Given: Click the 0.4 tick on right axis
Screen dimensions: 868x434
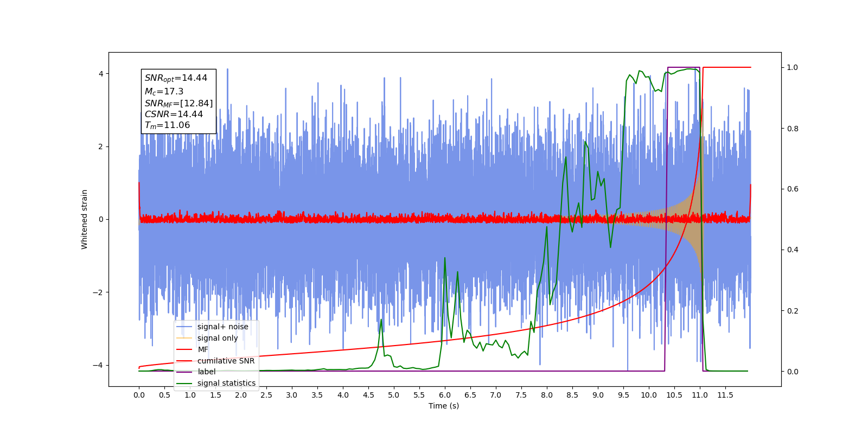Looking at the screenshot, I should [793, 250].
